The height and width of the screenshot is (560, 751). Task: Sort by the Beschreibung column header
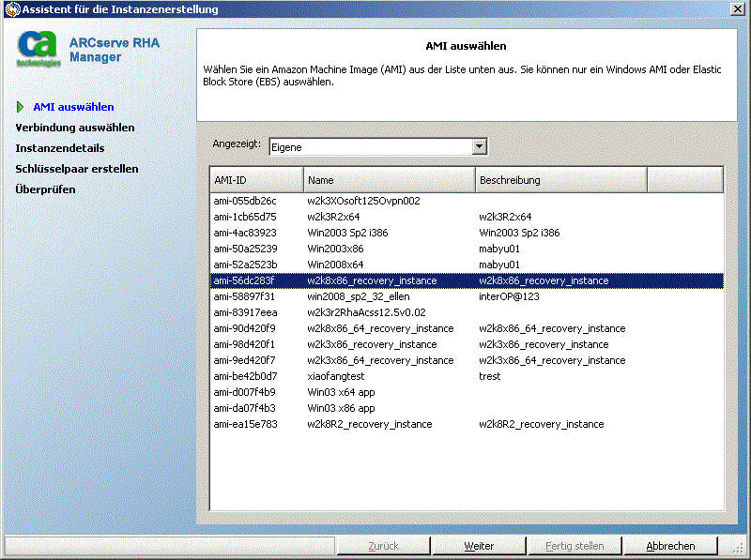pos(560,180)
